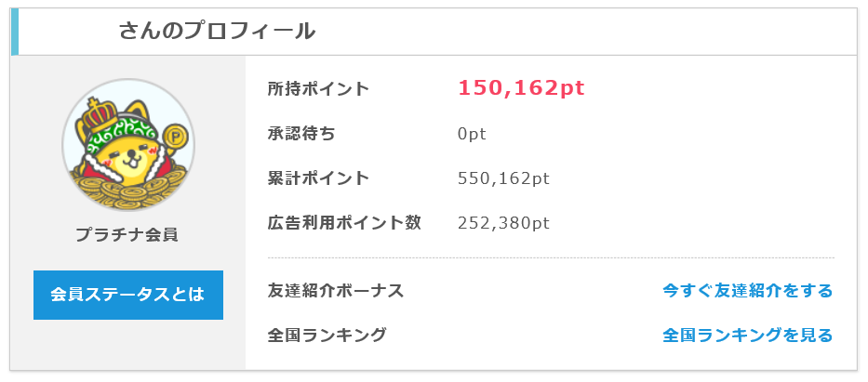Viewport: 868px width, 382px height.
Task: Click the pile of gold coins under the mascot
Action: tap(128, 189)
